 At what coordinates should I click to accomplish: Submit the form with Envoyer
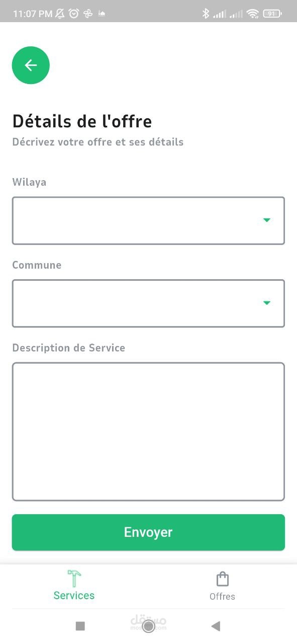coord(148,532)
